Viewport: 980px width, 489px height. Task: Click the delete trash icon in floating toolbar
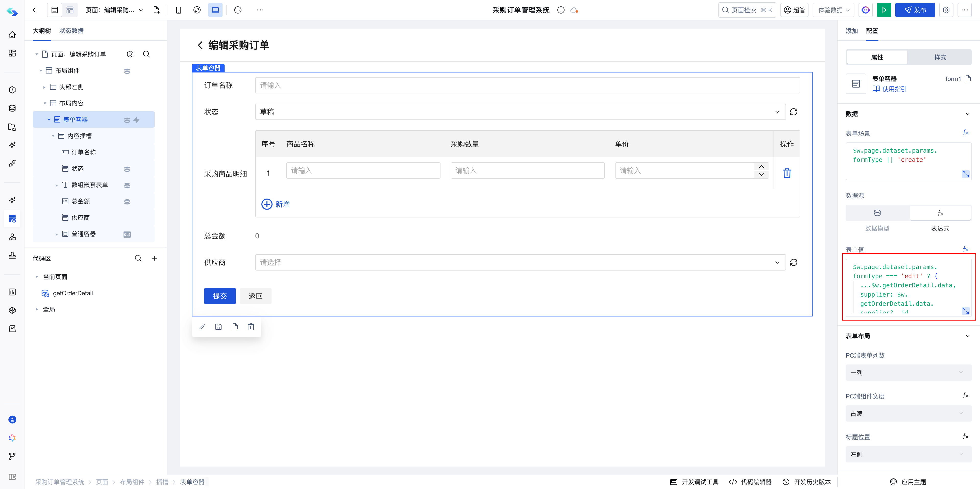(251, 326)
